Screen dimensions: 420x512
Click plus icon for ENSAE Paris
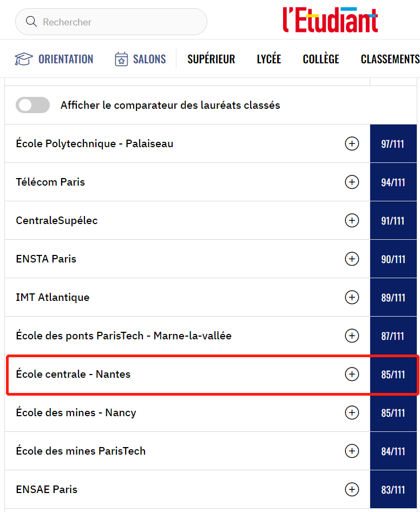pos(352,489)
